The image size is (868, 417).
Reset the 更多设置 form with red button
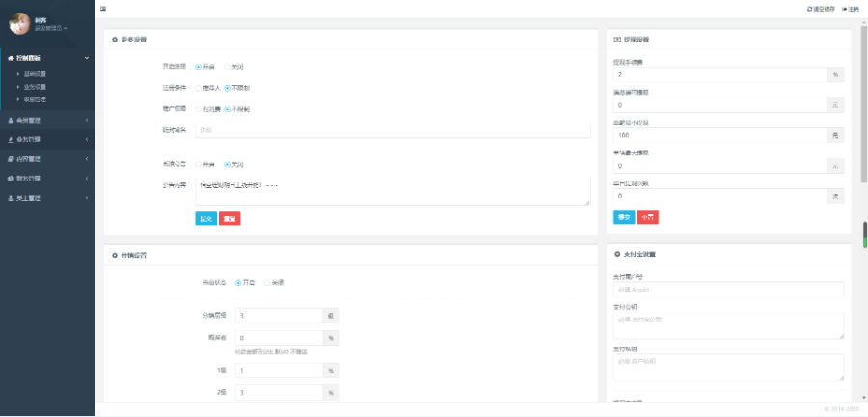[x=230, y=219]
